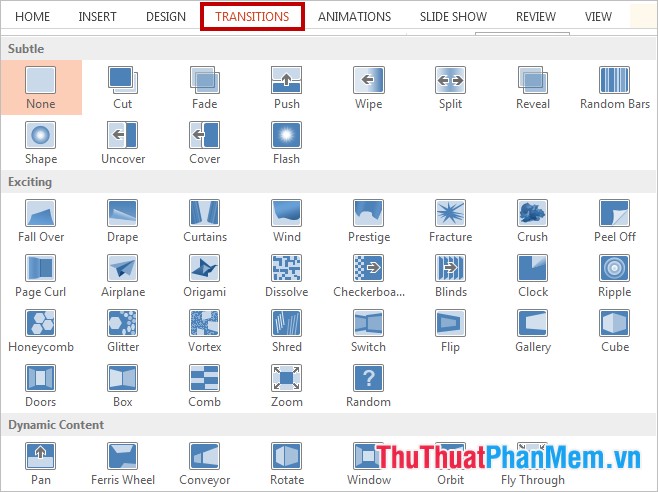Apply the Uncover transition
Viewport: 658px width, 492px height.
[123, 143]
